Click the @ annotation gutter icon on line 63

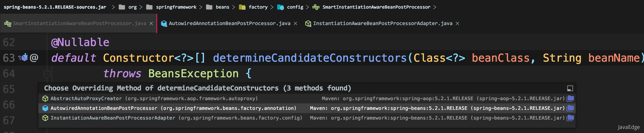34,58
